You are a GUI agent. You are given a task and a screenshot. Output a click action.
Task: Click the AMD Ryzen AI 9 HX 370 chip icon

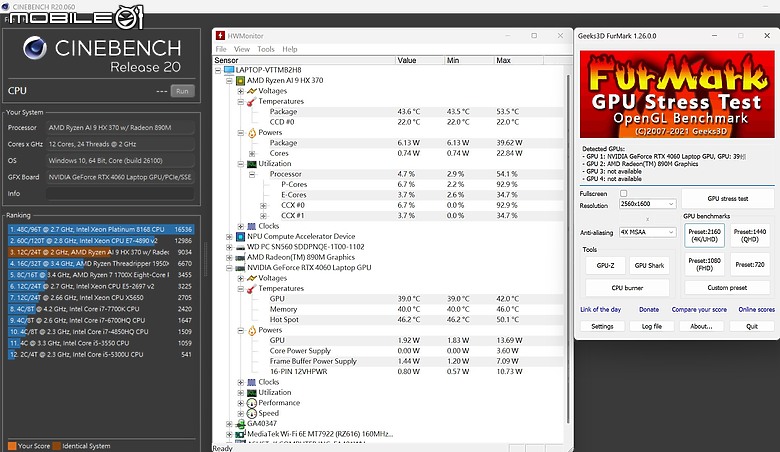(x=240, y=81)
